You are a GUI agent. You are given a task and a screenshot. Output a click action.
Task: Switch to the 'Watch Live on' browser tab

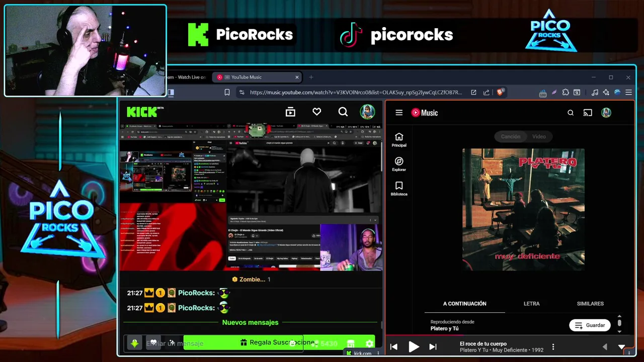186,77
